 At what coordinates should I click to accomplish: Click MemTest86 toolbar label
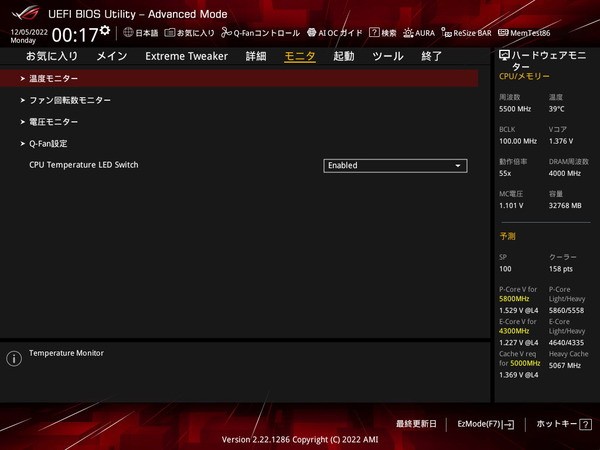click(x=530, y=33)
